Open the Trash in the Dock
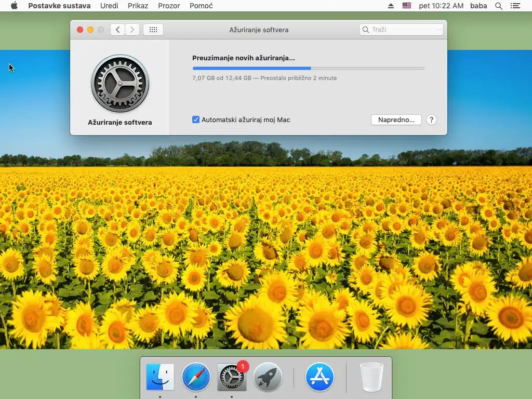 point(371,377)
